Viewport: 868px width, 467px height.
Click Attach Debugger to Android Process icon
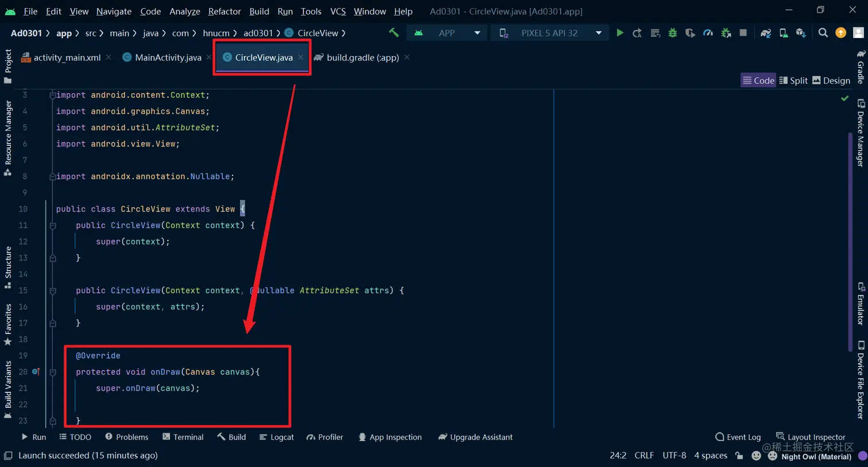(726, 33)
